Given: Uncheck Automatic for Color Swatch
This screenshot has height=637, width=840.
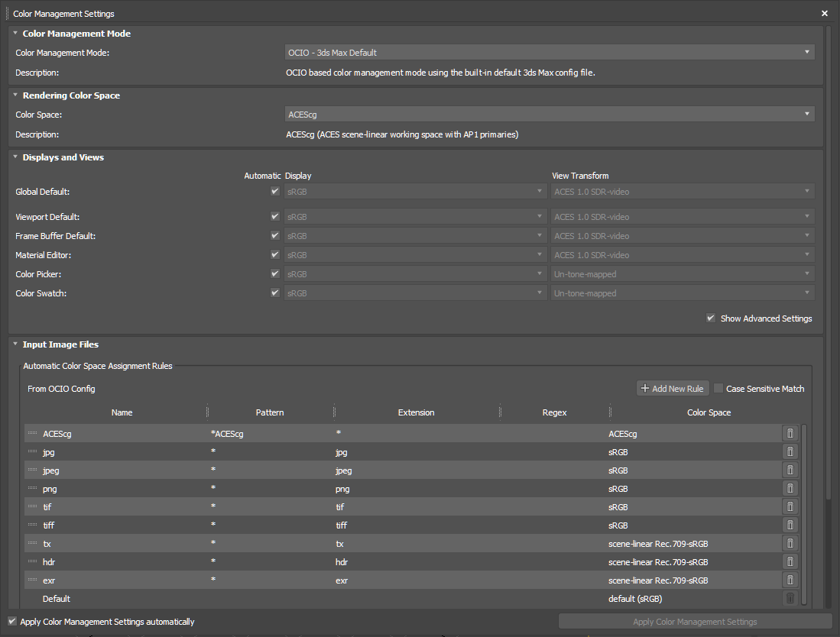Looking at the screenshot, I should [275, 293].
